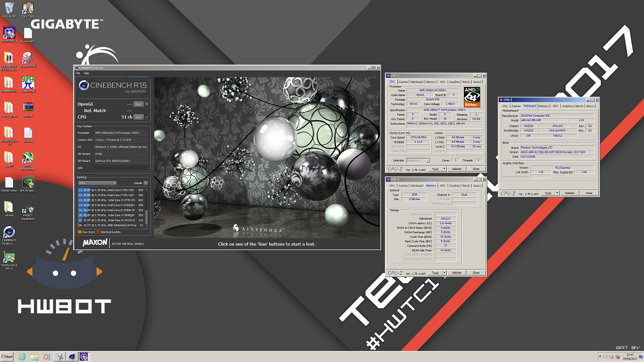Open the Cinebench File menu
This screenshot has height=362, width=644.
coord(78,73)
